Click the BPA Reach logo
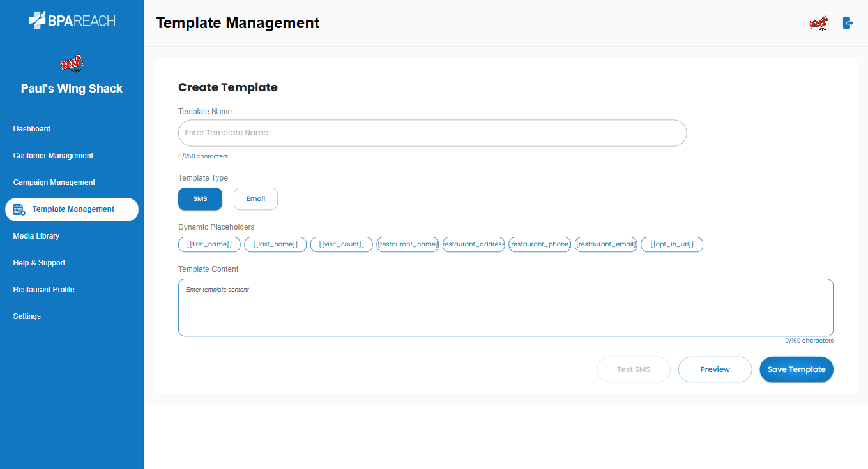 (72, 20)
